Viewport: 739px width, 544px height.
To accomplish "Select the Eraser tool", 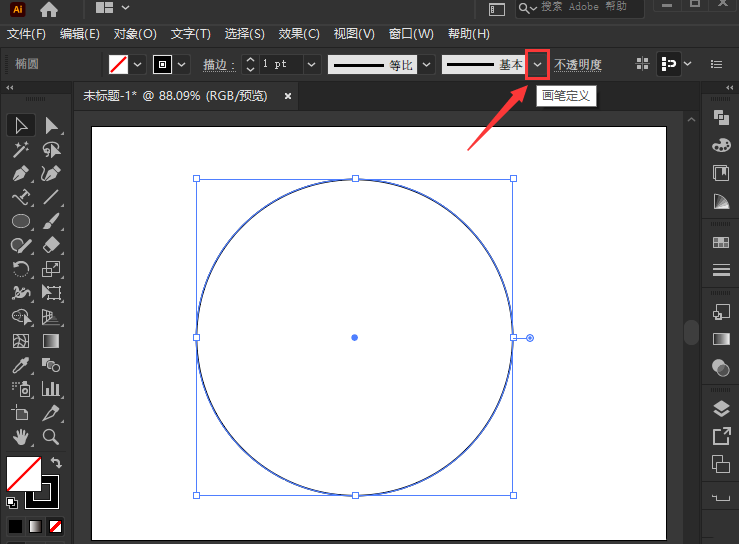I will coord(51,245).
